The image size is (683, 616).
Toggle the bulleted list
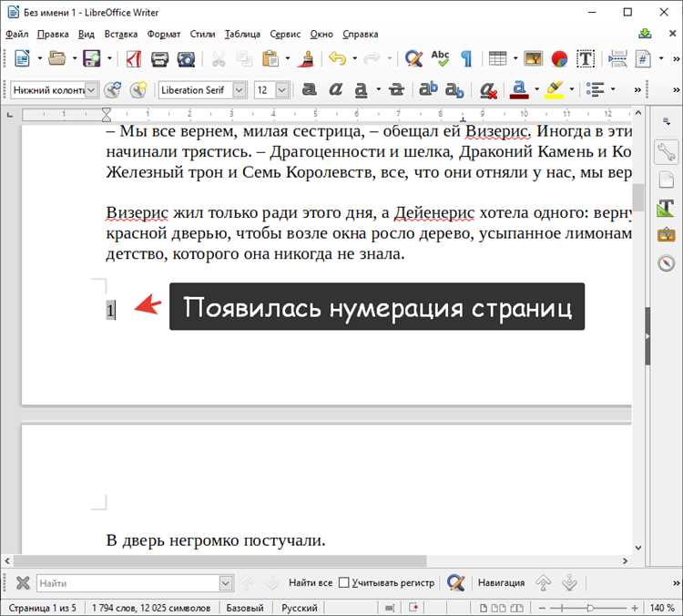[x=595, y=89]
